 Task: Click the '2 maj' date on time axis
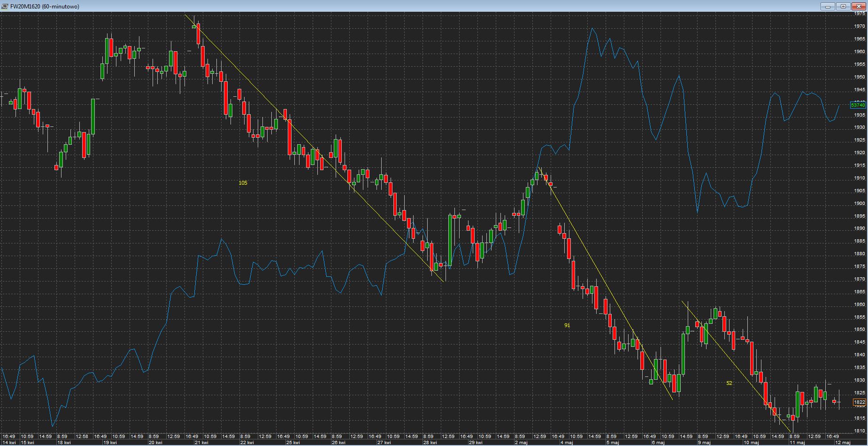click(521, 442)
